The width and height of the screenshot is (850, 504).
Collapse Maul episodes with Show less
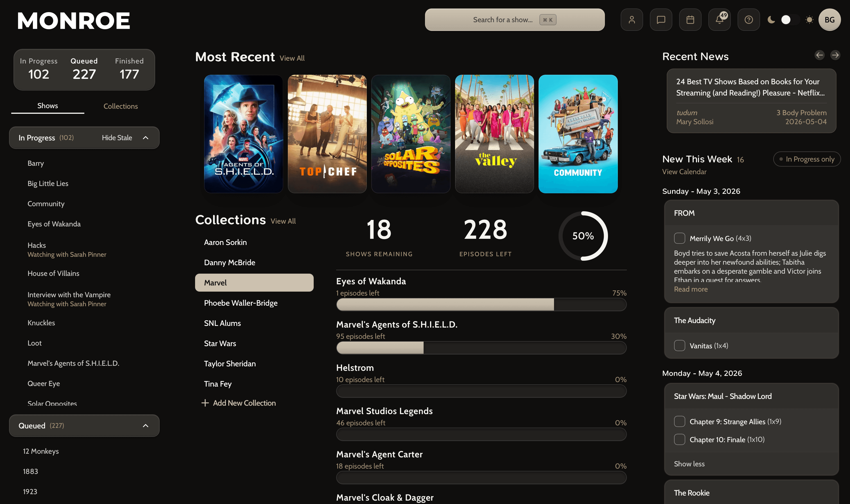(x=689, y=464)
